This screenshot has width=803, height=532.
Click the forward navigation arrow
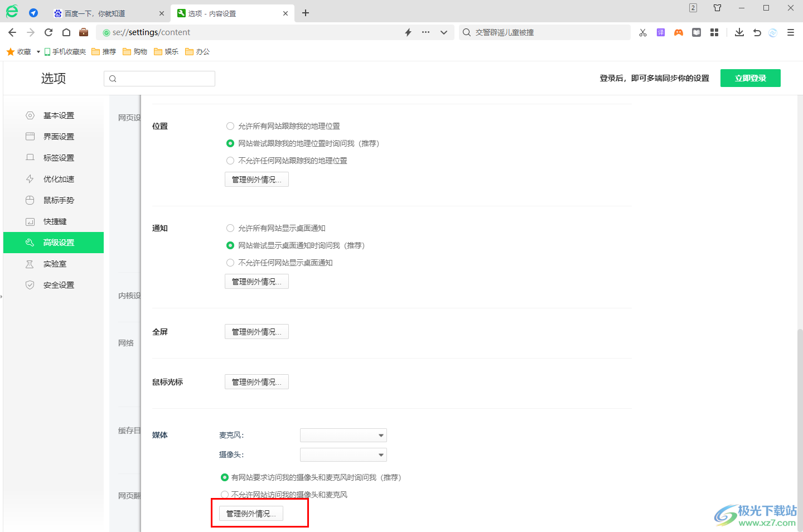coord(31,32)
